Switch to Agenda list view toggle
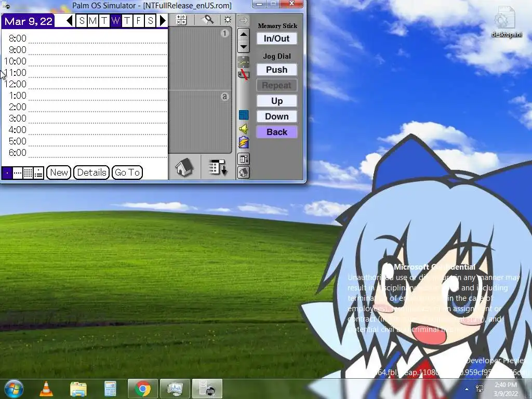The height and width of the screenshot is (399, 532). pyautogui.click(x=38, y=173)
